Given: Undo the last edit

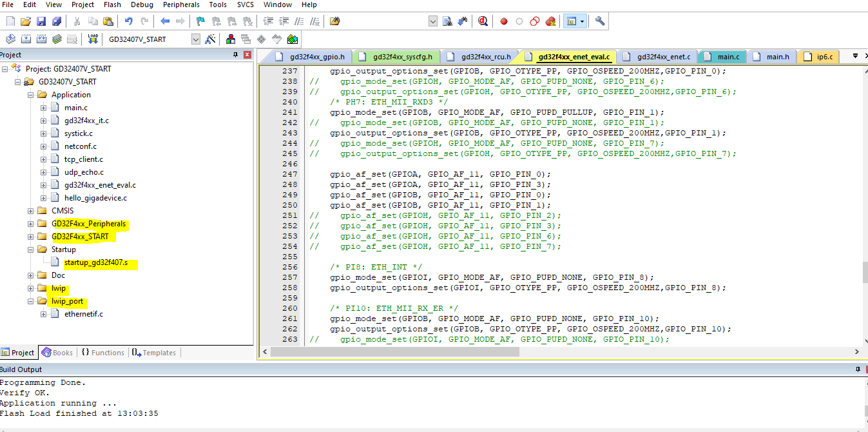Looking at the screenshot, I should 128,21.
